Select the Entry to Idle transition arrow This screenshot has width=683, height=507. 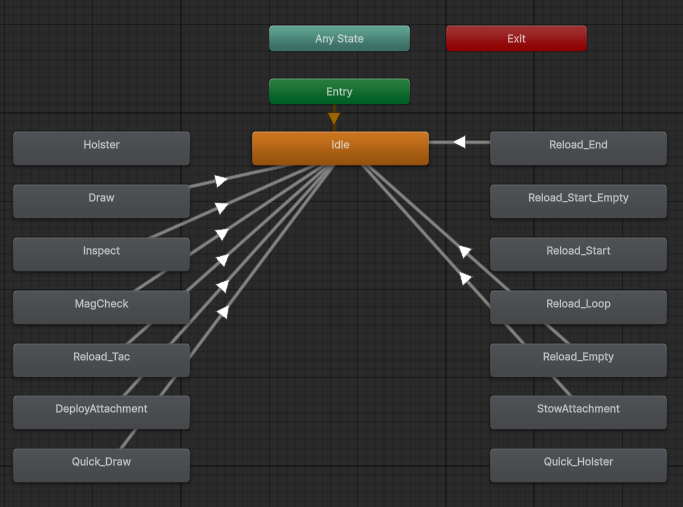click(334, 118)
